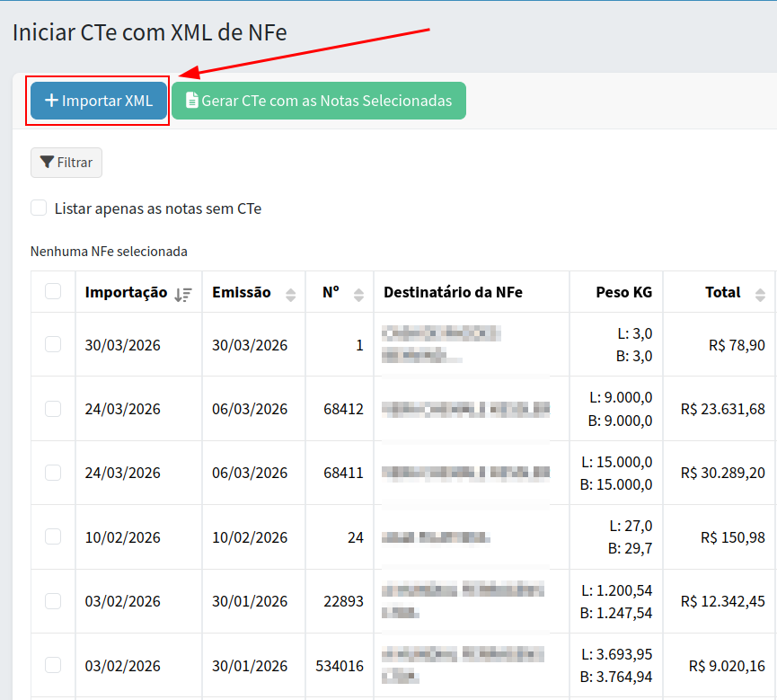The width and height of the screenshot is (777, 700).
Task: Click the Peso KG column header
Action: [x=623, y=292]
